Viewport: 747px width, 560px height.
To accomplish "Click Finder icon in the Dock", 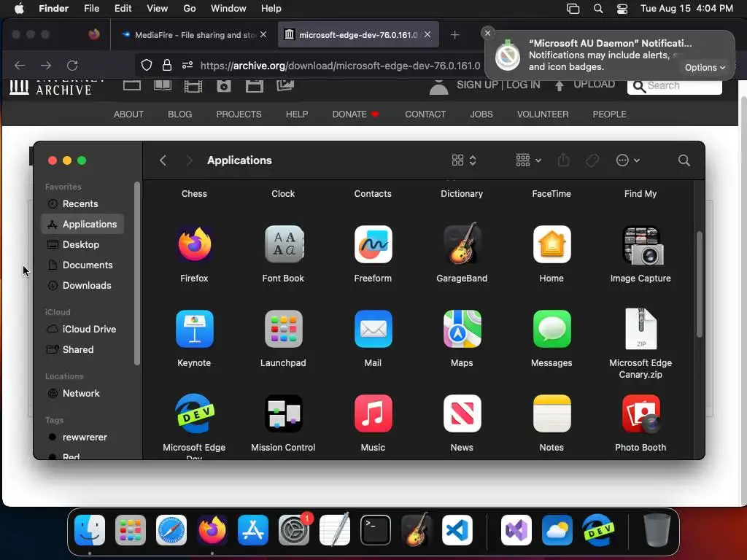I will [90, 530].
